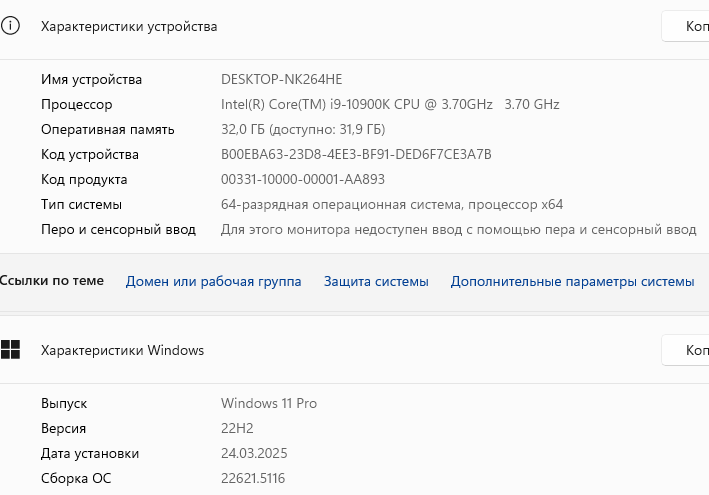
Task: Click the Выпуск label
Action: [x=64, y=403]
